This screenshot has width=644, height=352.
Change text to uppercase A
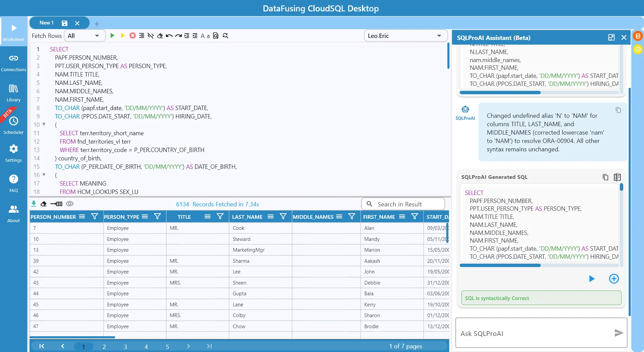click(x=203, y=36)
